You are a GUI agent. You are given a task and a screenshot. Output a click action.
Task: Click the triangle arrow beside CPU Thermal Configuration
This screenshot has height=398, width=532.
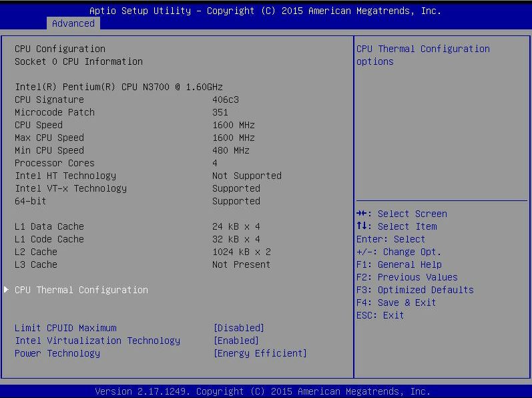(x=7, y=290)
